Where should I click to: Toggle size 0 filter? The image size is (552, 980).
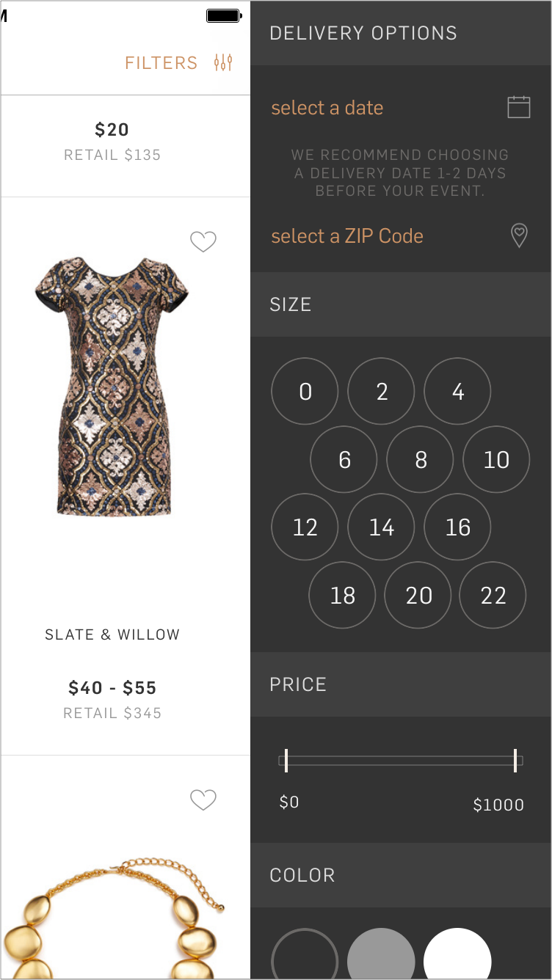click(x=305, y=391)
